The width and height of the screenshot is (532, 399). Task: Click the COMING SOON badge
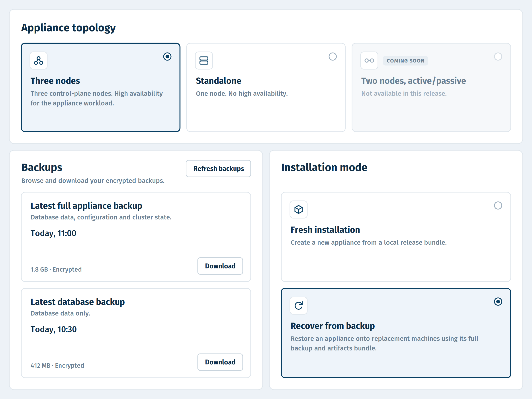point(405,61)
